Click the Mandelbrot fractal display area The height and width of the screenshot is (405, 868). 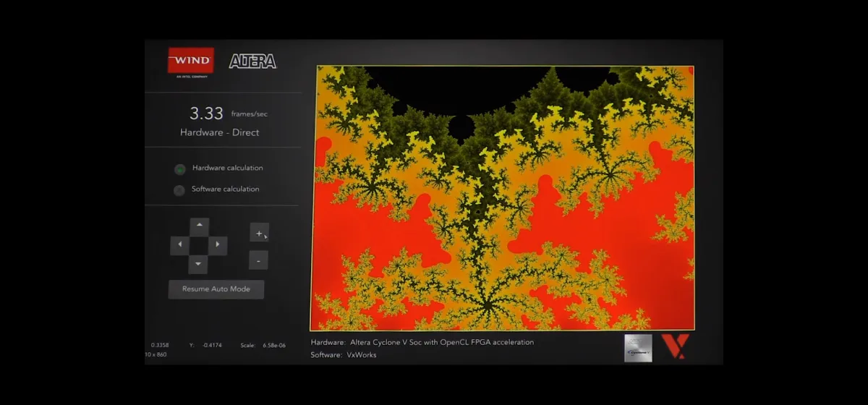pyautogui.click(x=502, y=198)
